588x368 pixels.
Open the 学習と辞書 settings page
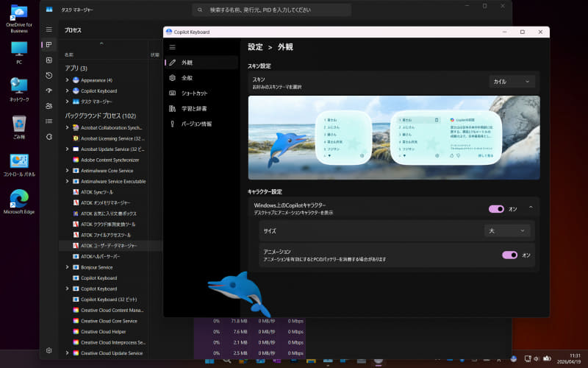click(201, 108)
